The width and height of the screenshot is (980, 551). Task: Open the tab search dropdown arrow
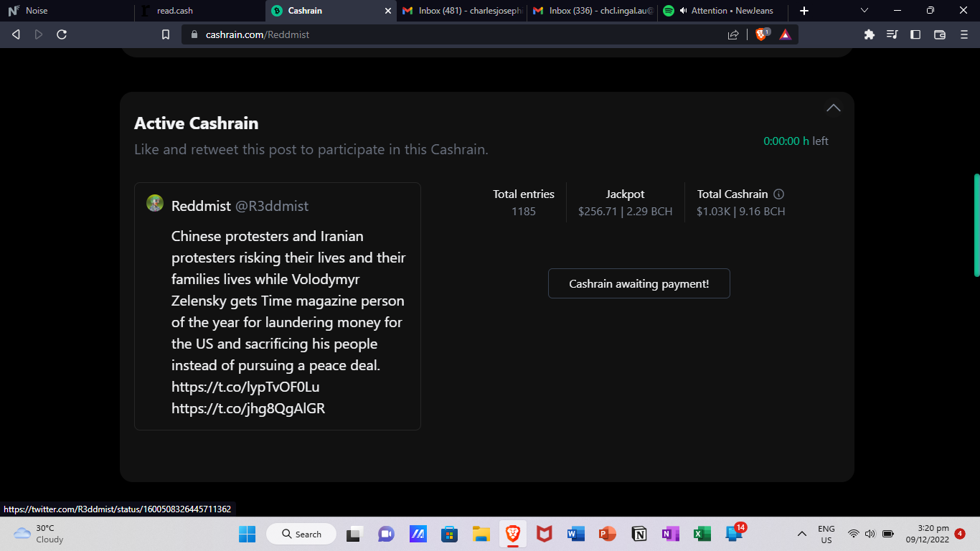pos(864,11)
